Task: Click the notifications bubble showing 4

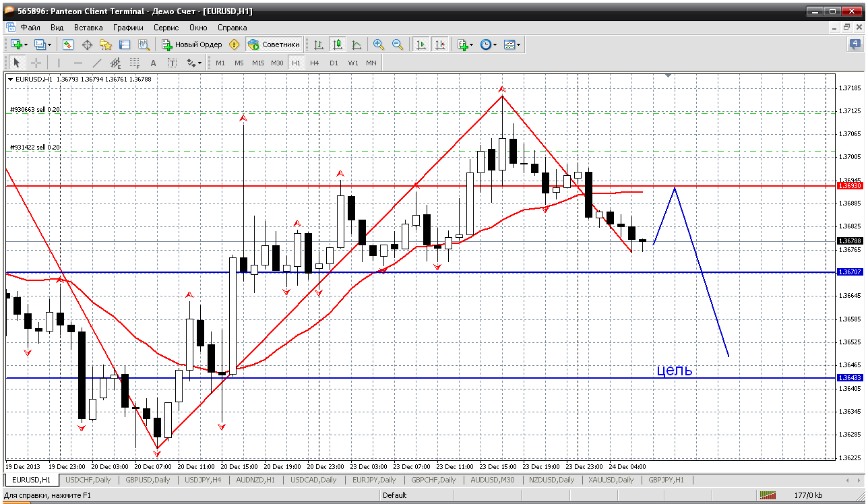Action: tap(855, 44)
